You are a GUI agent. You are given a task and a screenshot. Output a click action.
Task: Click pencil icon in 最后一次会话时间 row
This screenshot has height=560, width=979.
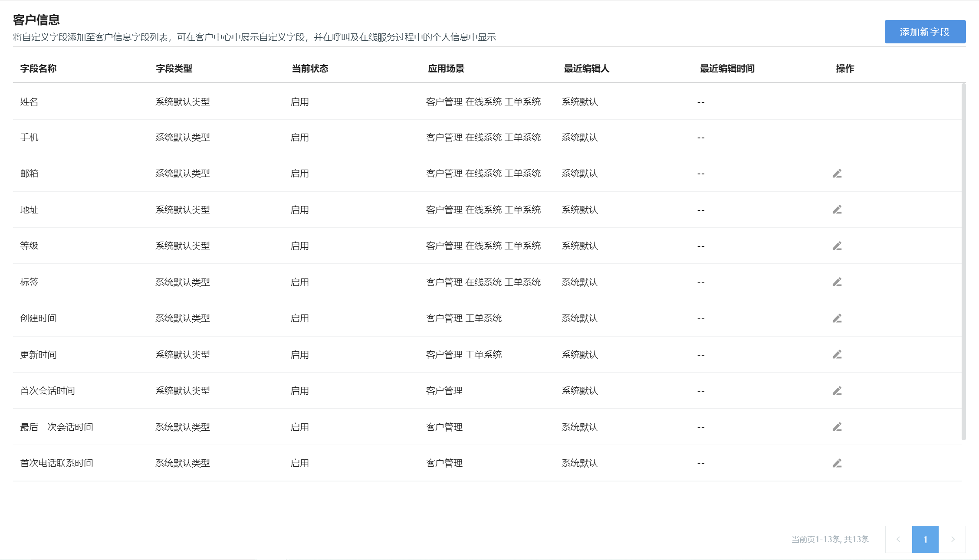(837, 427)
